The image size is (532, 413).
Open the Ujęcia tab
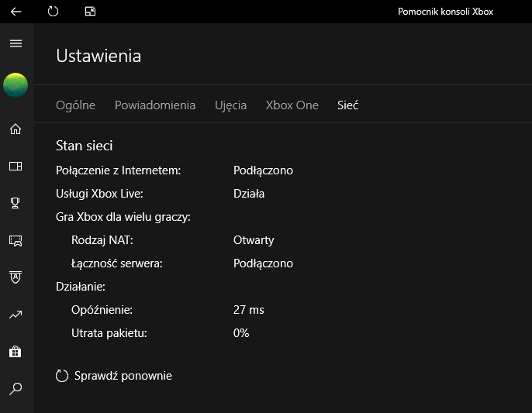tap(230, 105)
